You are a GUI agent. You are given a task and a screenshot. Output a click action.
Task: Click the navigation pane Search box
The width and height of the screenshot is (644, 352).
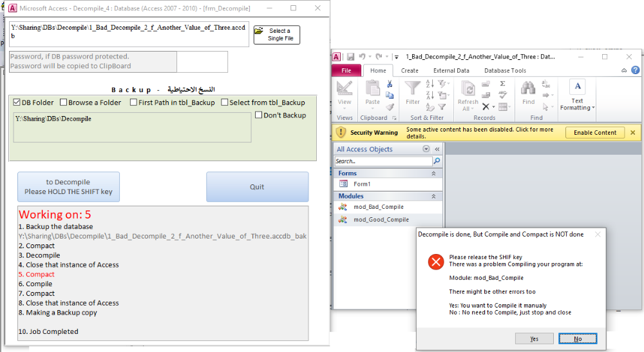point(384,161)
